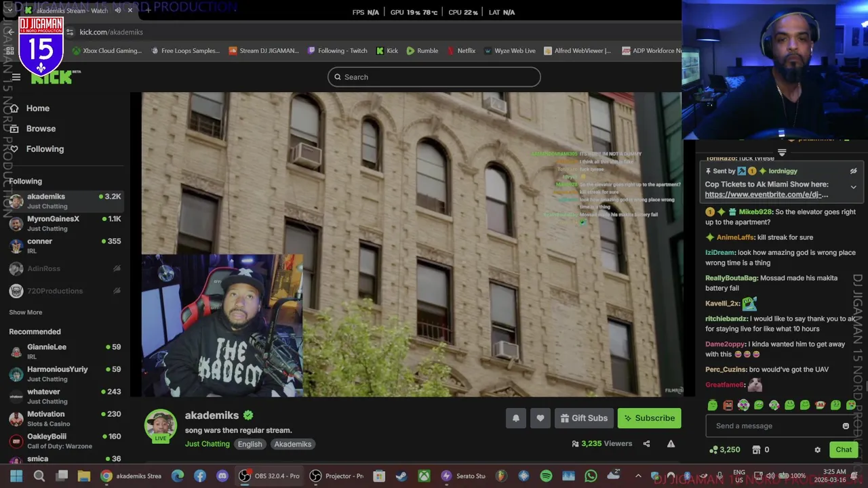The image size is (868, 488).
Task: Open Xbox Cloud Gaming bookmark
Action: click(x=106, y=51)
